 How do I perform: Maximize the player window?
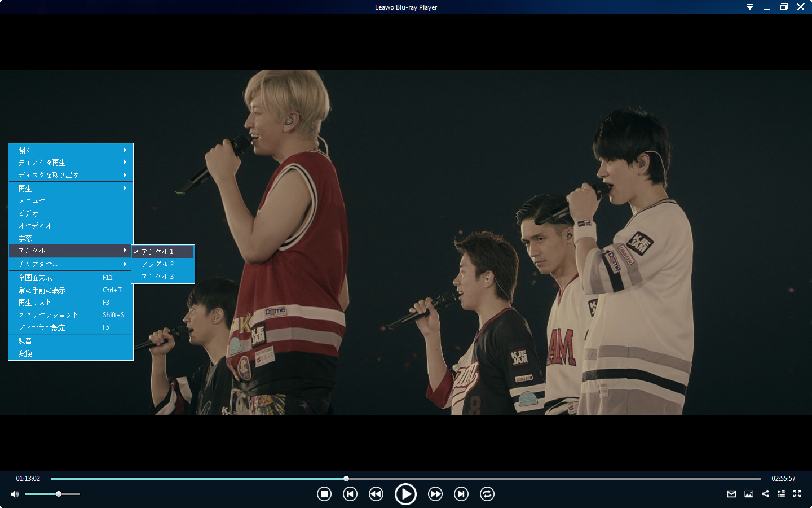coord(784,7)
